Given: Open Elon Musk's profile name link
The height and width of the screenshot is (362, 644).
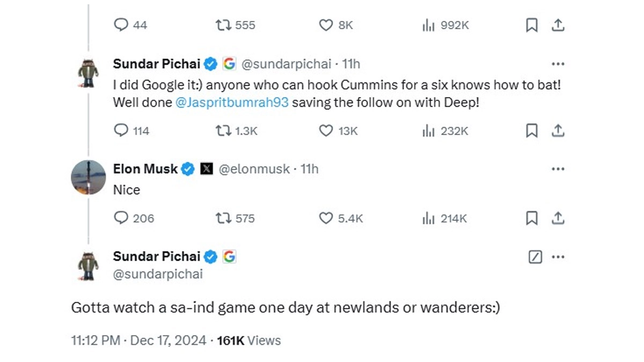Looking at the screenshot, I should click(145, 169).
